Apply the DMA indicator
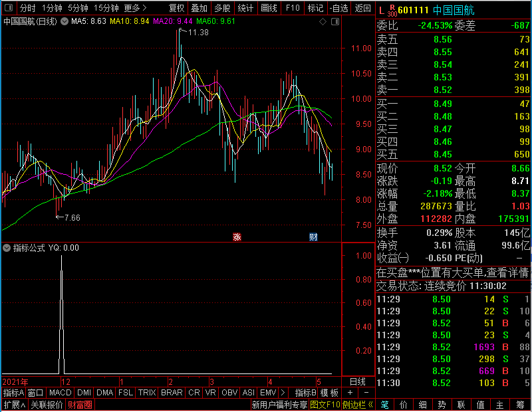 point(105,393)
